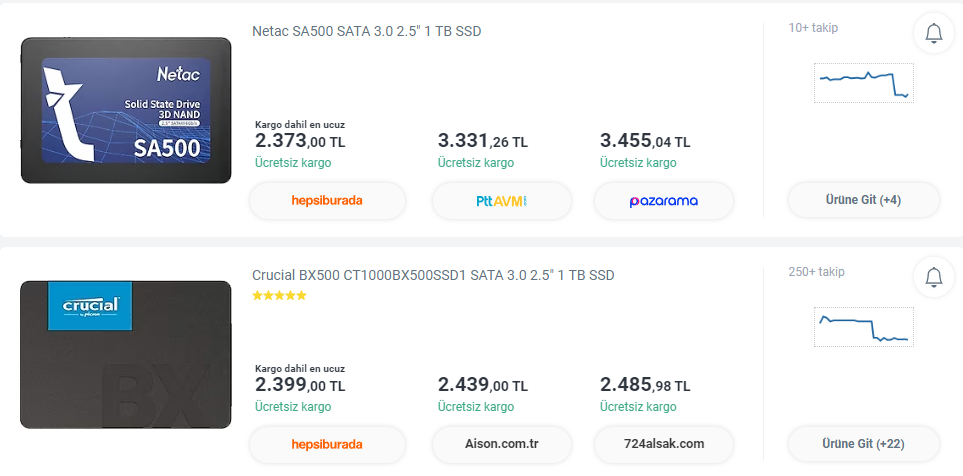View the Netac SA500 price history chart
Viewport: 963px width, 476px height.
tap(864, 82)
